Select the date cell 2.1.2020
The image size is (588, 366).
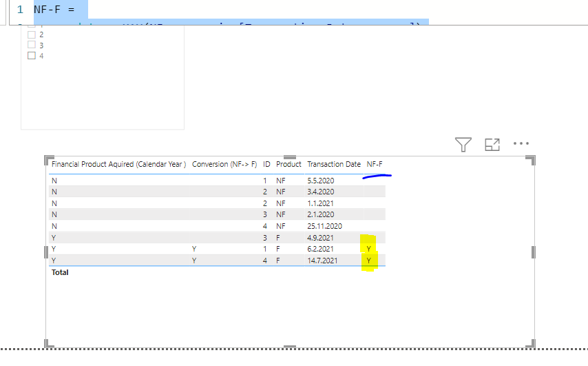(321, 215)
